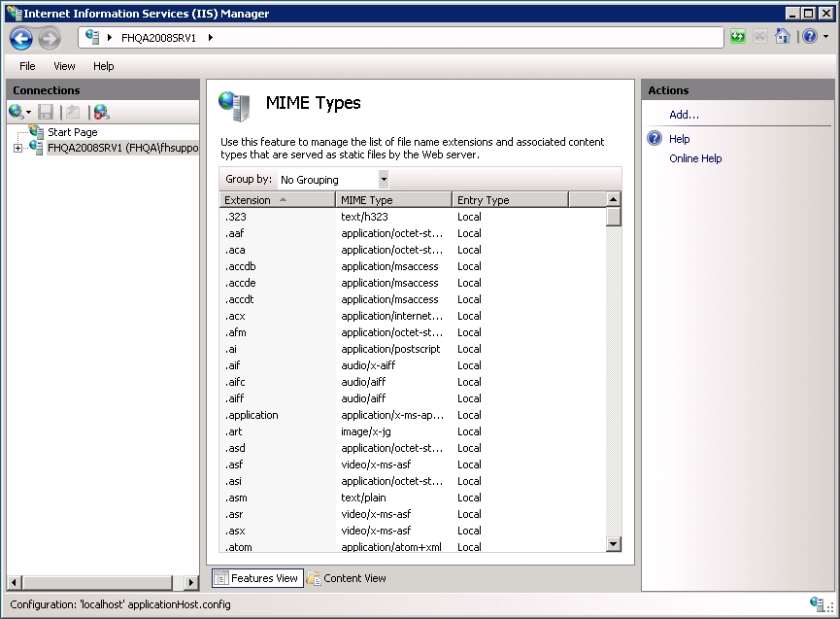840x619 pixels.
Task: Click the Forward navigation arrow
Action: [50, 38]
